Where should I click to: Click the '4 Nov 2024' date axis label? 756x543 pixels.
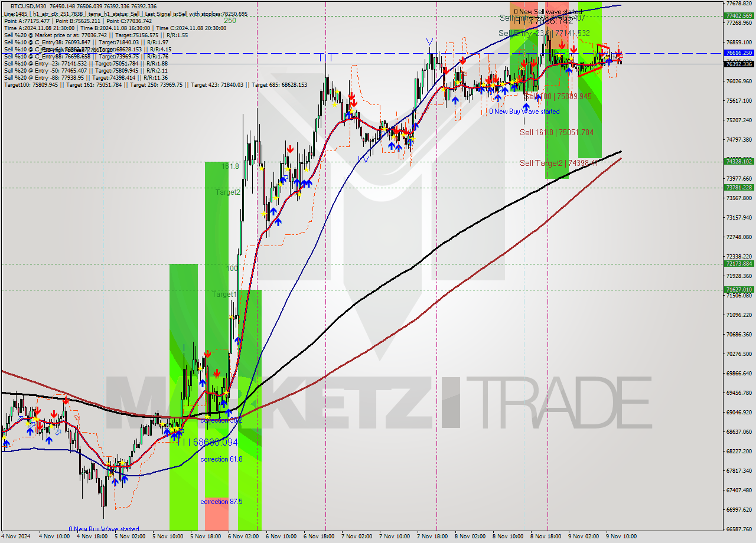point(16,537)
